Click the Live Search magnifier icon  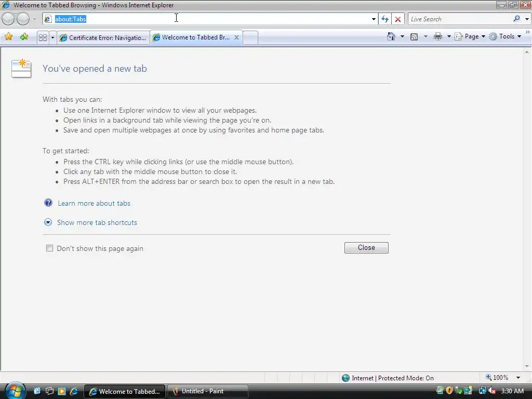click(x=517, y=19)
